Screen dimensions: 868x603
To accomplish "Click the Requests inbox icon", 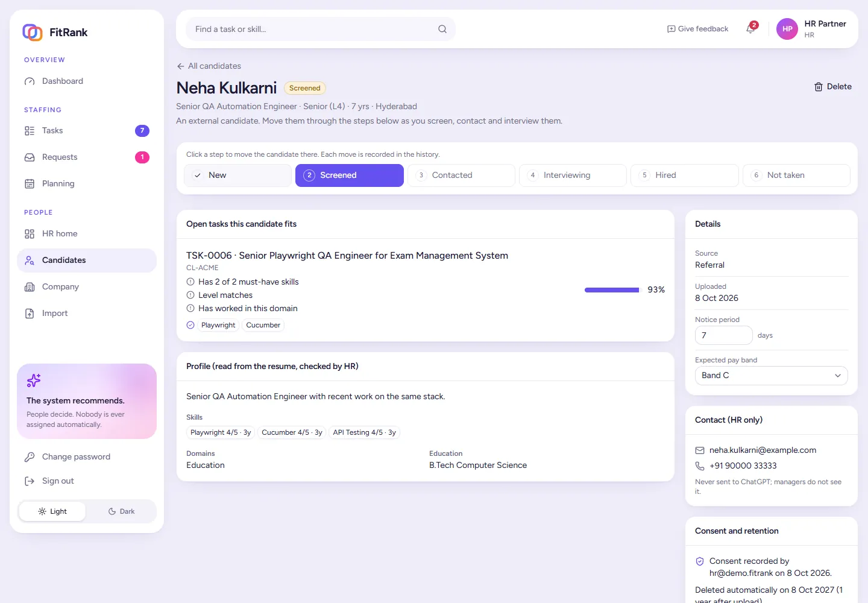I will [30, 157].
